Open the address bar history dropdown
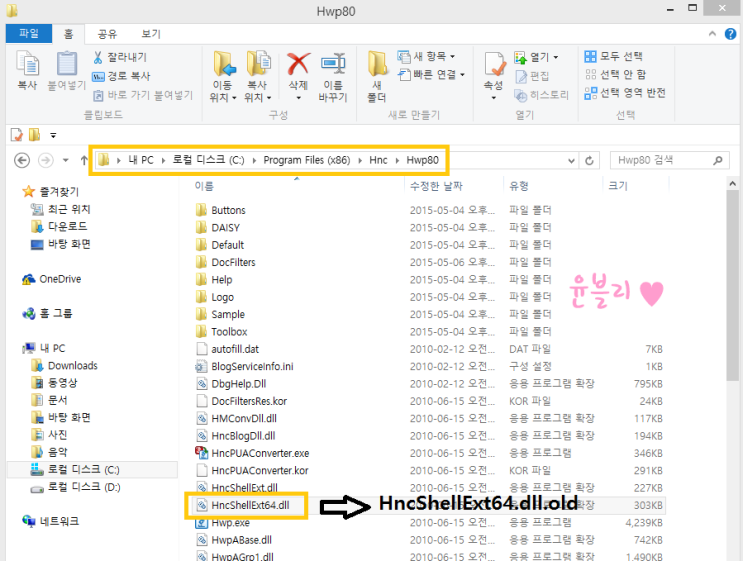Image resolution: width=743 pixels, height=561 pixels. (571, 161)
